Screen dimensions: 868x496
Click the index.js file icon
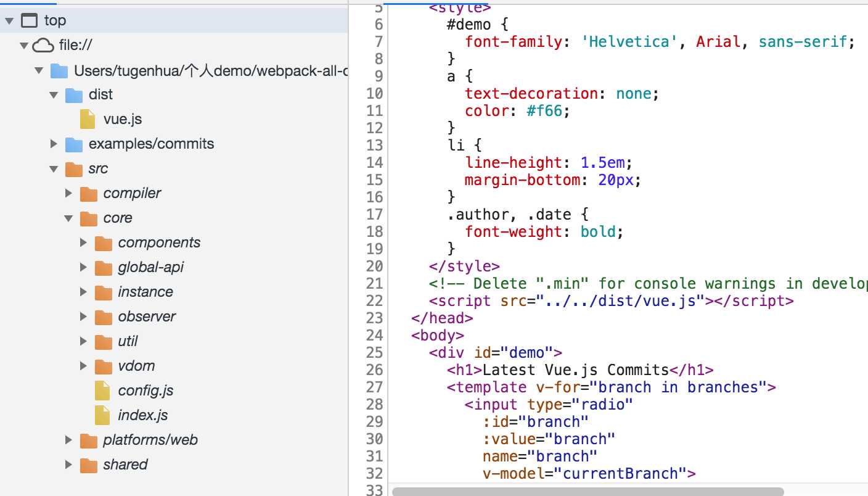pos(102,415)
